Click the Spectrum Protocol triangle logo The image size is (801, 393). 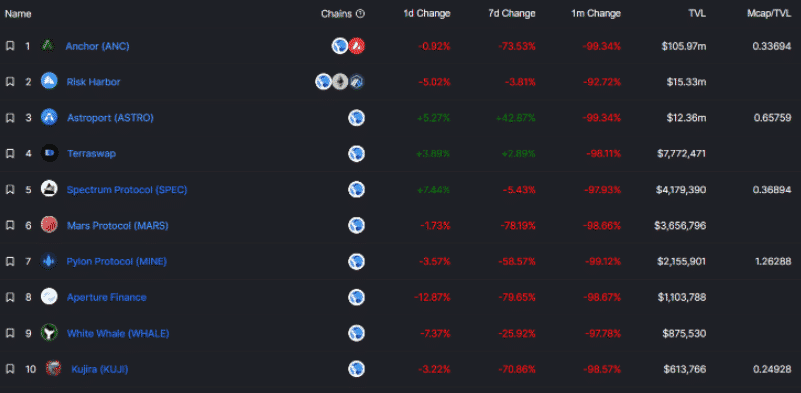(x=49, y=189)
